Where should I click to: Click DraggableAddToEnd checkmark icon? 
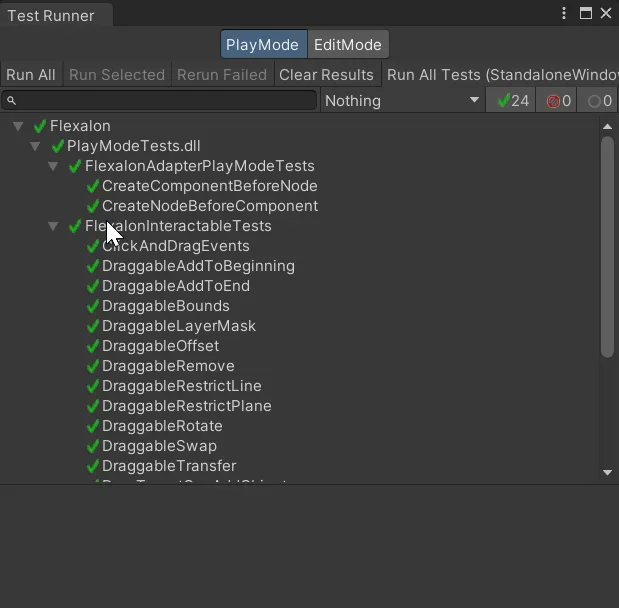(93, 286)
